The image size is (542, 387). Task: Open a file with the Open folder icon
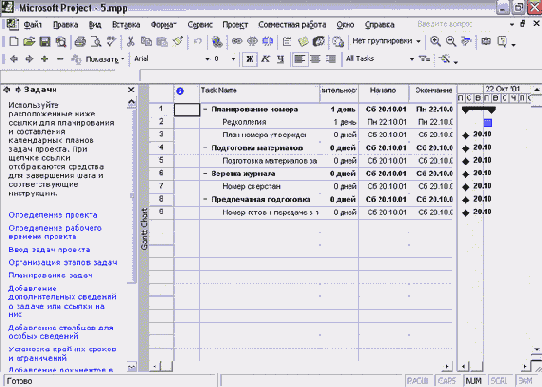(29, 42)
